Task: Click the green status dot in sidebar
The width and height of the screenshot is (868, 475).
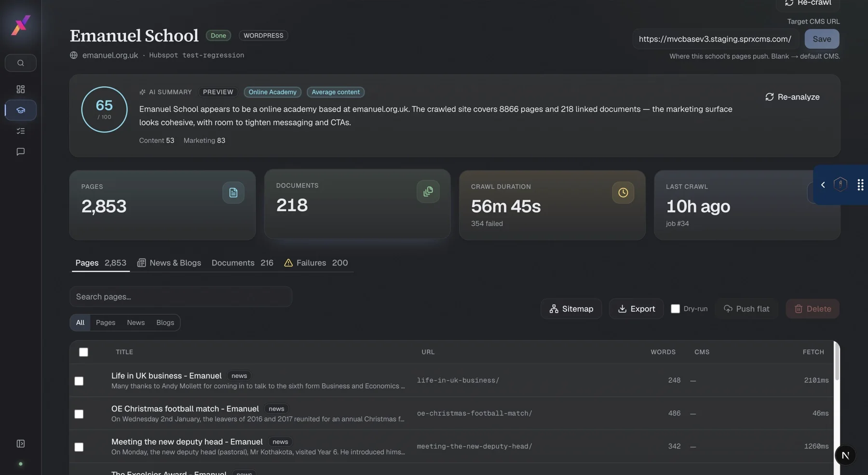Action: point(20,464)
